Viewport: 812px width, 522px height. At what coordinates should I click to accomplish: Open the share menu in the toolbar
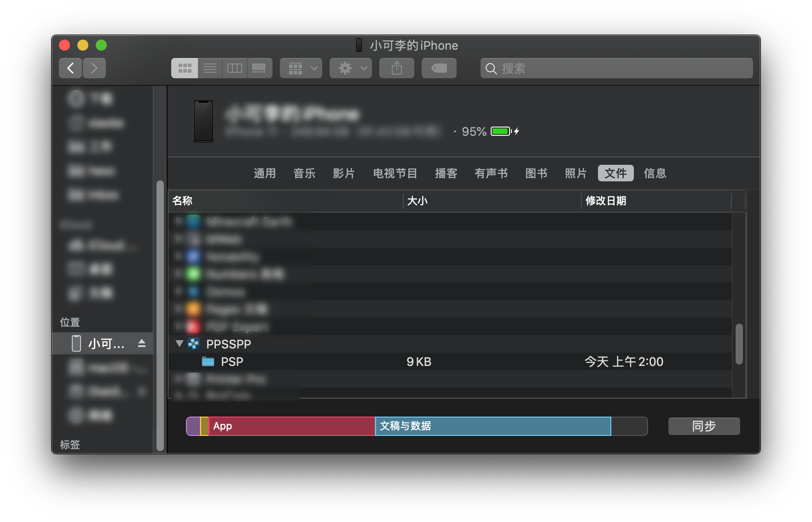pos(396,68)
